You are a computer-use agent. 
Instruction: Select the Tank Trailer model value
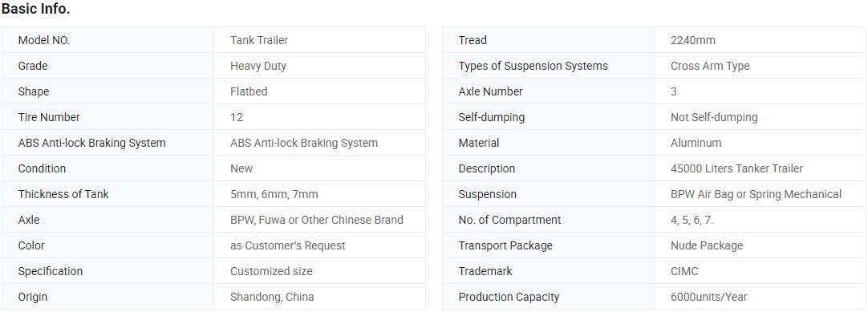tap(259, 40)
